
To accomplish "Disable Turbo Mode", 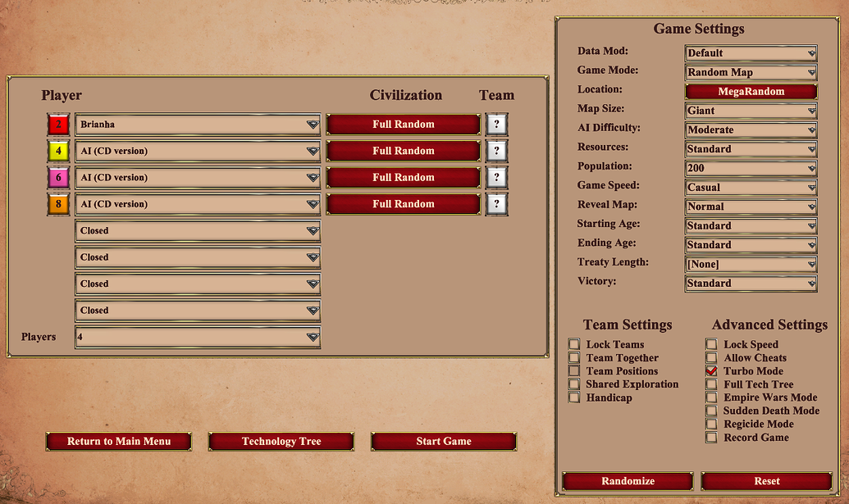I will click(x=711, y=370).
